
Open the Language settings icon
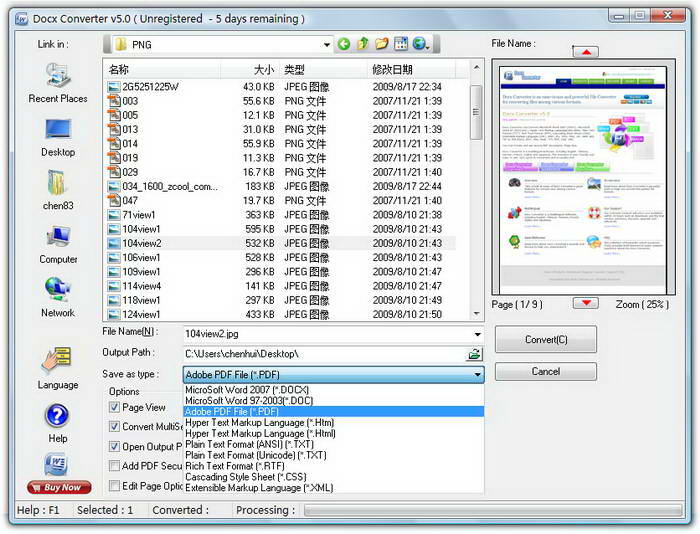pos(57,360)
